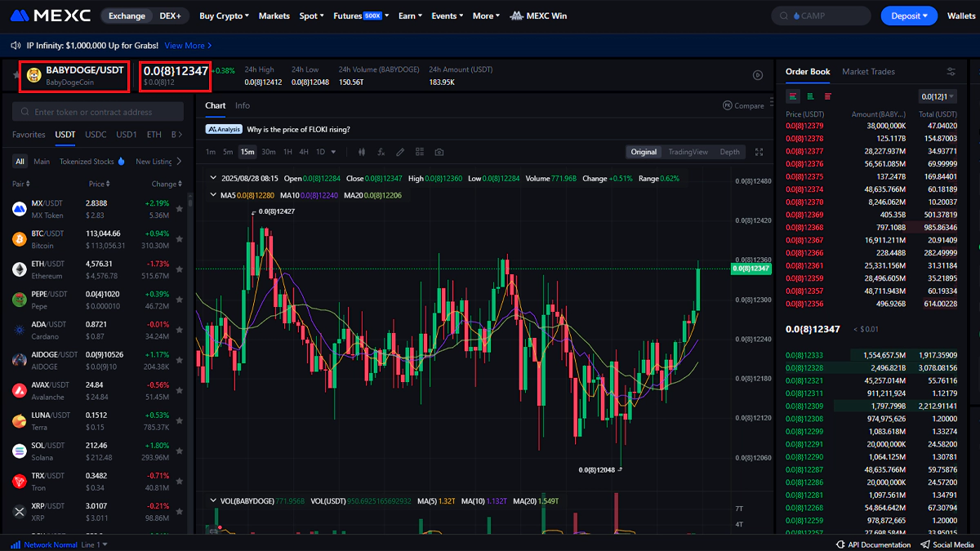Select the Tokenized Stocks filter
Viewport: 980px width, 551px height.
pos(91,162)
